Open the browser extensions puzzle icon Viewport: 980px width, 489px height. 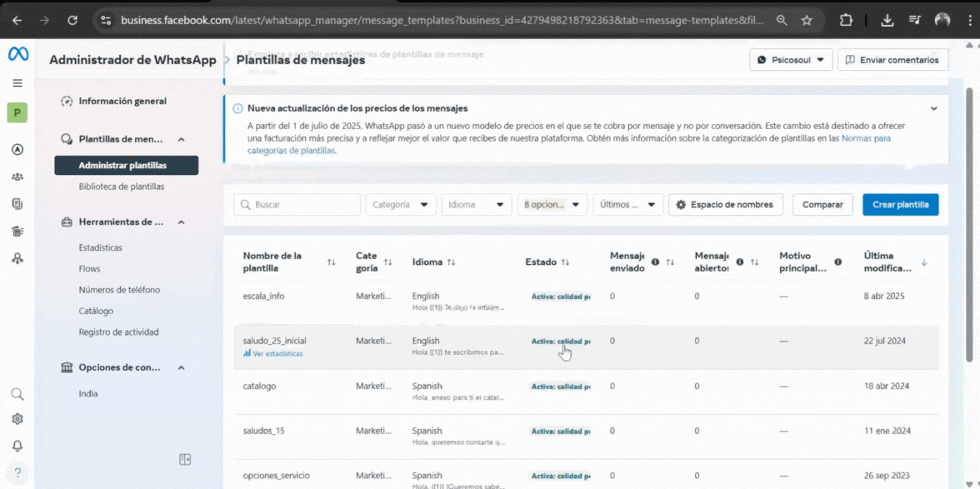click(x=845, y=20)
